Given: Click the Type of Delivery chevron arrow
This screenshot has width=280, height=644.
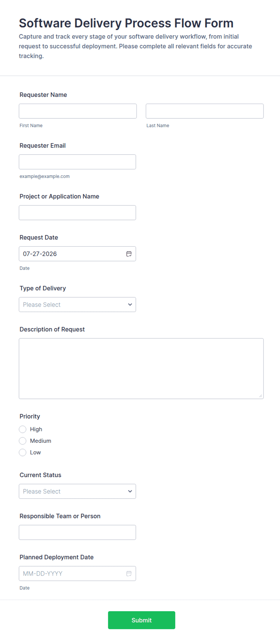Looking at the screenshot, I should [130, 305].
